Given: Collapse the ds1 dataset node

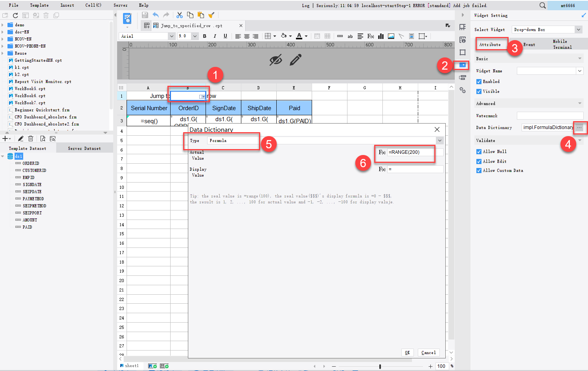Looking at the screenshot, I should pyautogui.click(x=3, y=156).
